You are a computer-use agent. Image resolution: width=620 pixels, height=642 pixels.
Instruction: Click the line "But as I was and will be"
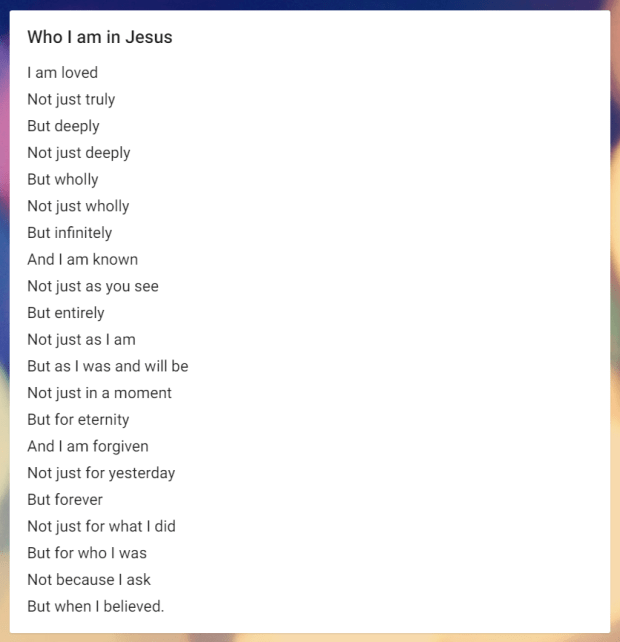[x=108, y=366]
